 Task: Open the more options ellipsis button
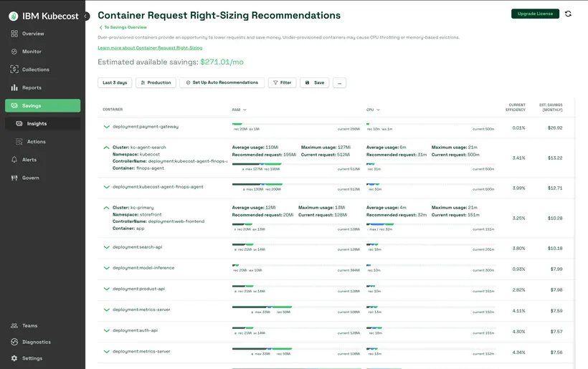(339, 83)
